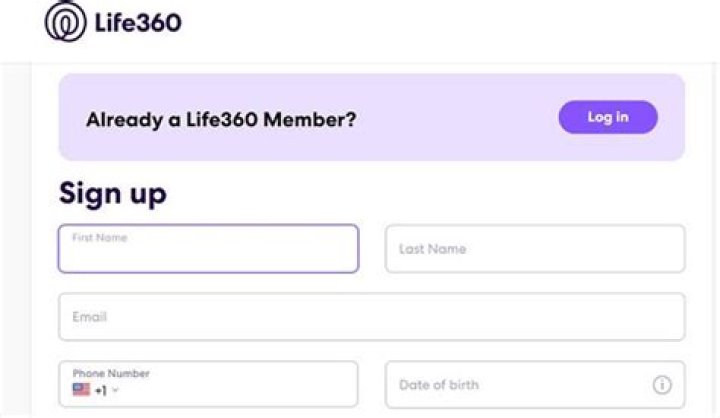Click the info icon in Date of birth
The height and width of the screenshot is (418, 720).
662,385
